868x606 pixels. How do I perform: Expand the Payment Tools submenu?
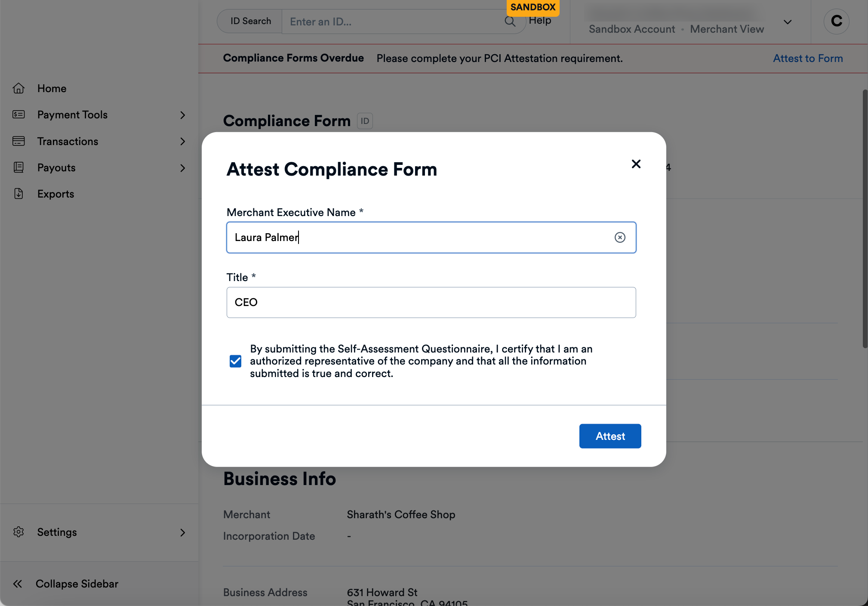click(183, 115)
